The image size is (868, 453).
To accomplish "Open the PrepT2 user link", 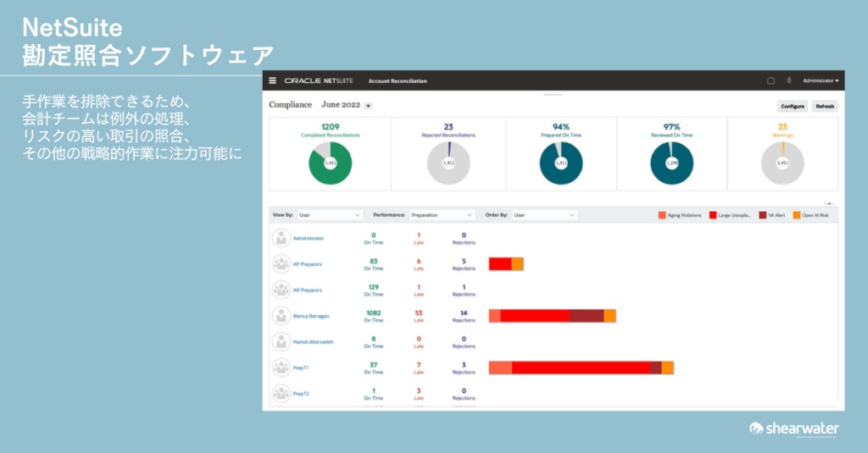I will [x=301, y=394].
